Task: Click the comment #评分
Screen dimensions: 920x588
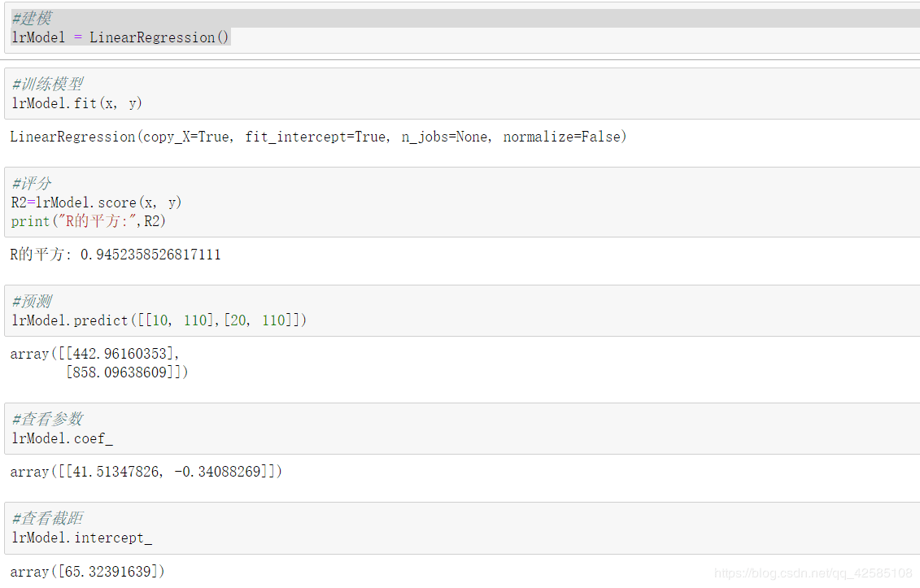Action: 32,184
